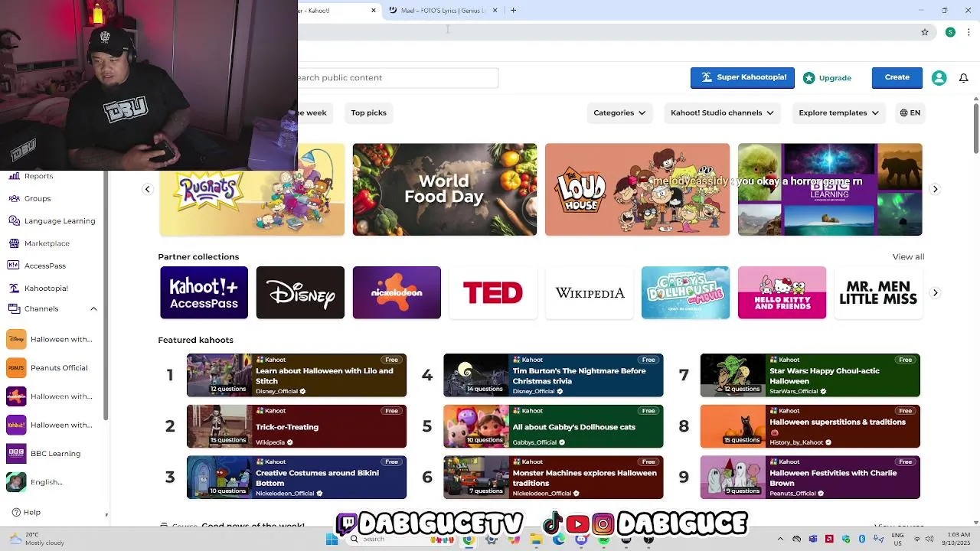
Task: Open the 'Trick-or-Treating' kahoot
Action: (296, 426)
